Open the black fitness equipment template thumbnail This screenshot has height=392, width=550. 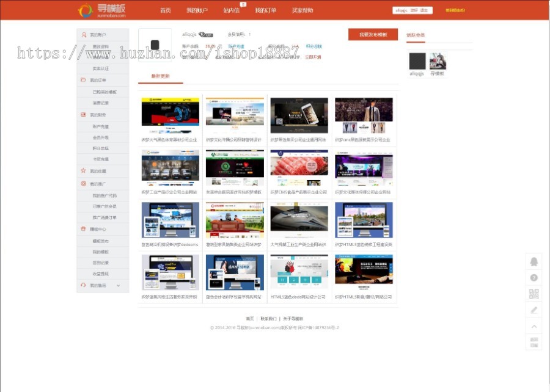170,115
